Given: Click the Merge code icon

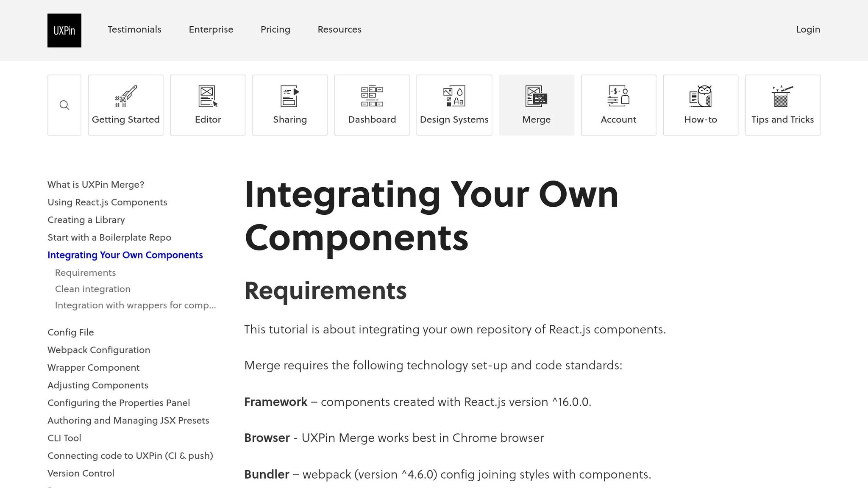Looking at the screenshot, I should click(x=537, y=96).
